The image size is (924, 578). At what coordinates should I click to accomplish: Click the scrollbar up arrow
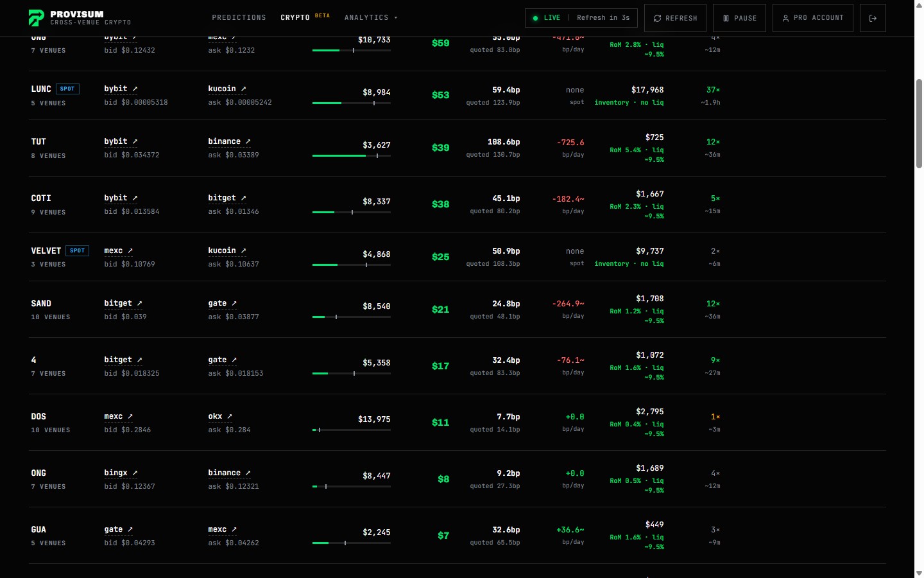(x=919, y=5)
